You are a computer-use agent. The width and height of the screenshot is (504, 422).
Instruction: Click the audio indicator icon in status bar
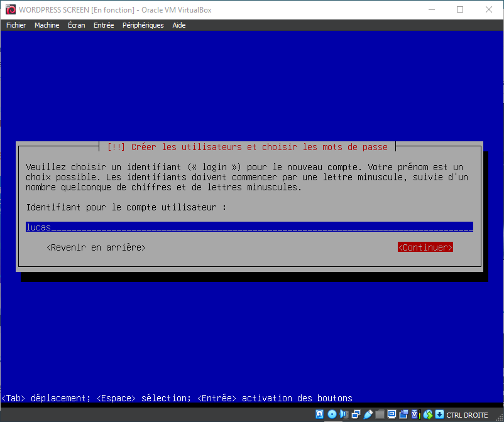343,414
